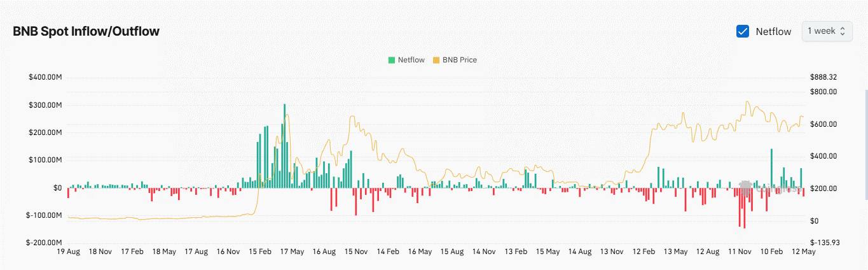Click the $0 left axis baseline label
Viewport: 868px width, 270px height.
tap(56, 188)
